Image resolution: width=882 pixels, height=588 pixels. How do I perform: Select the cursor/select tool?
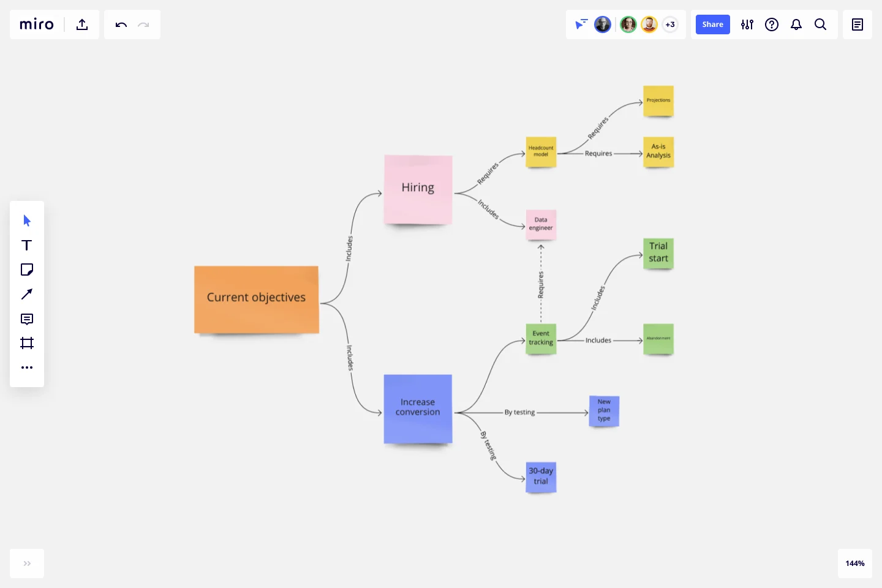[x=27, y=221]
